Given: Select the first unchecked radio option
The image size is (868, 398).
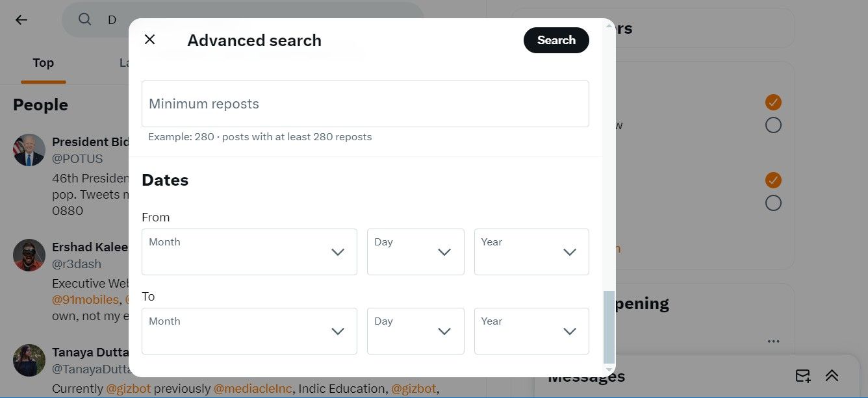Looking at the screenshot, I should point(773,125).
